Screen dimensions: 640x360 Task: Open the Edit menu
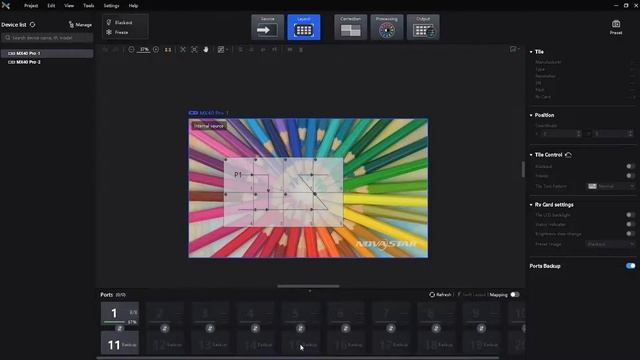point(51,6)
